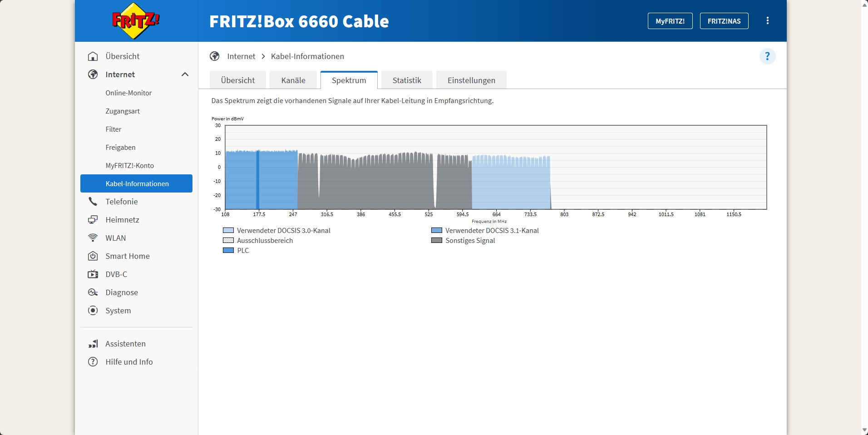Open the Übersicht home icon in sidebar
This screenshot has height=435, width=868.
click(x=93, y=56)
